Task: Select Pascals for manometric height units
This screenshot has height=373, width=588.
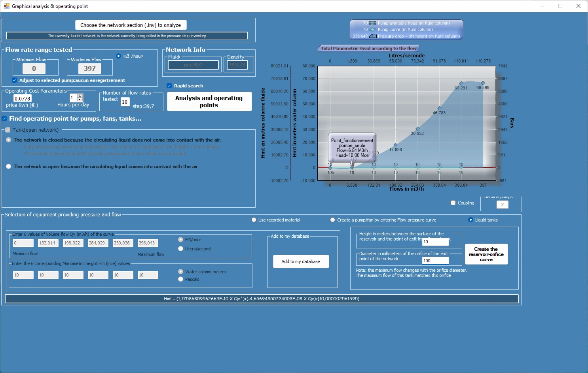Action: coord(180,279)
